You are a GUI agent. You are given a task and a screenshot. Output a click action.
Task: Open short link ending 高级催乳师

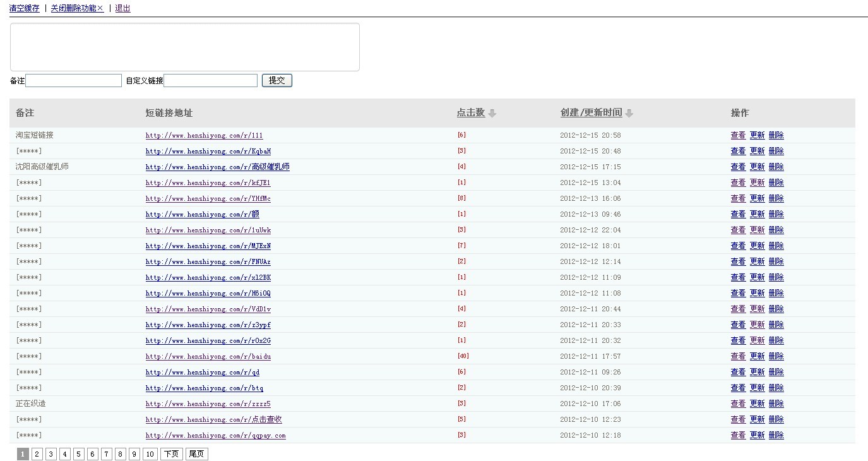click(x=218, y=167)
